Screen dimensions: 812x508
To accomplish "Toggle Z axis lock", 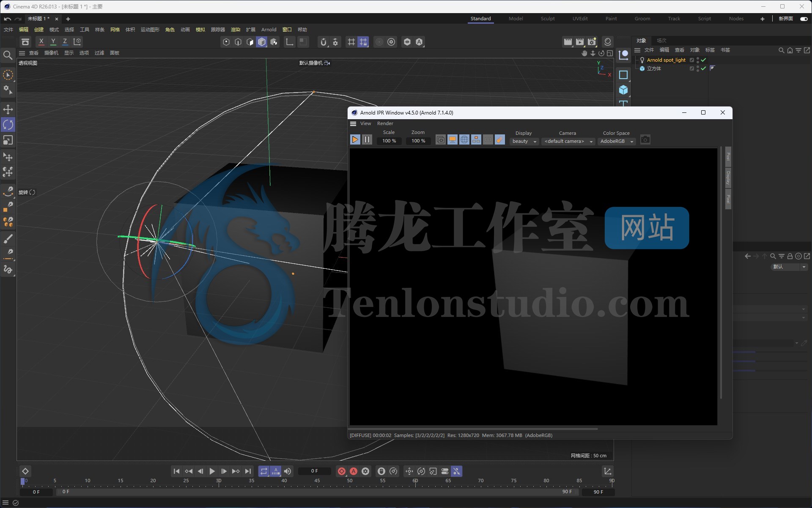I will point(65,42).
